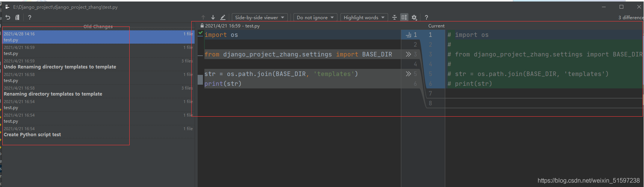Go to next difference with down arrow
This screenshot has width=644, height=187.
213,17
